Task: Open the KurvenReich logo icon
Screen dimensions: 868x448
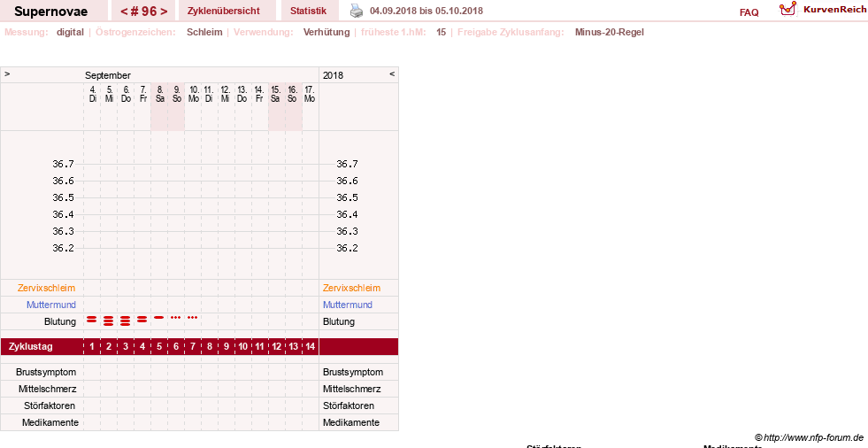Action: [787, 9]
